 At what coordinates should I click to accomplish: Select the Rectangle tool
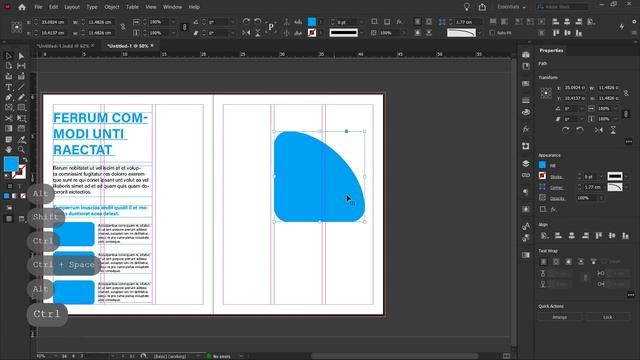tap(21, 108)
